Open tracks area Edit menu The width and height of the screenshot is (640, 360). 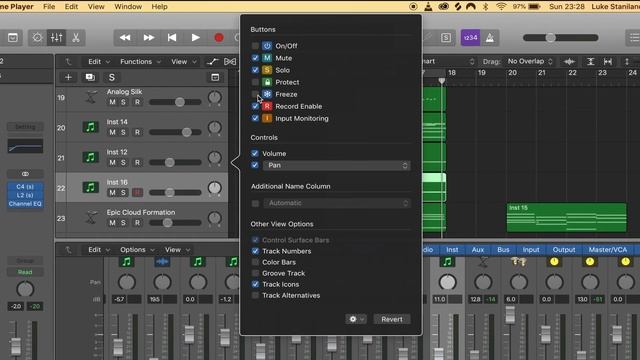(99, 62)
